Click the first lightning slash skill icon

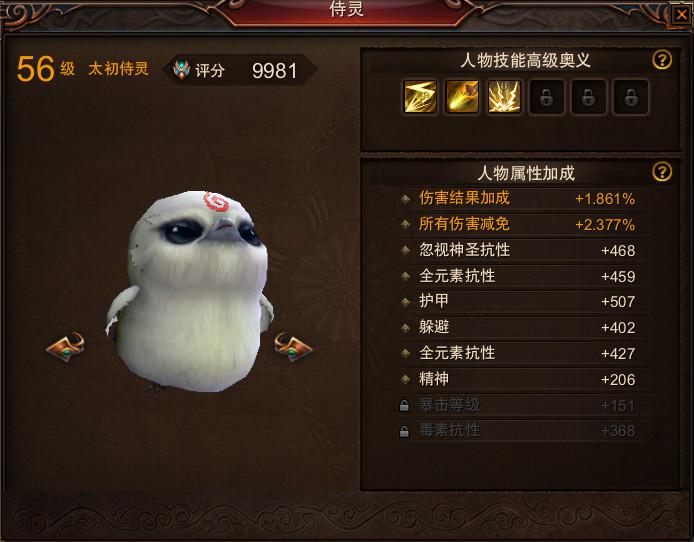pyautogui.click(x=420, y=96)
